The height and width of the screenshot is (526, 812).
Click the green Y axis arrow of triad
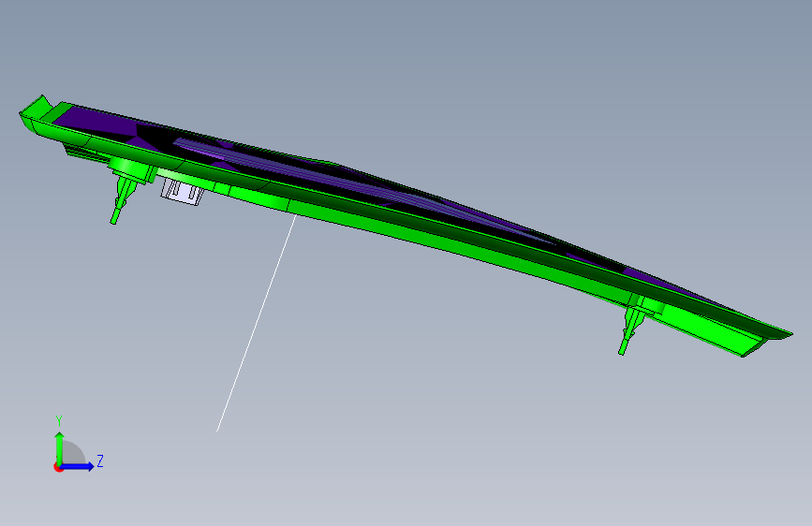point(60,448)
